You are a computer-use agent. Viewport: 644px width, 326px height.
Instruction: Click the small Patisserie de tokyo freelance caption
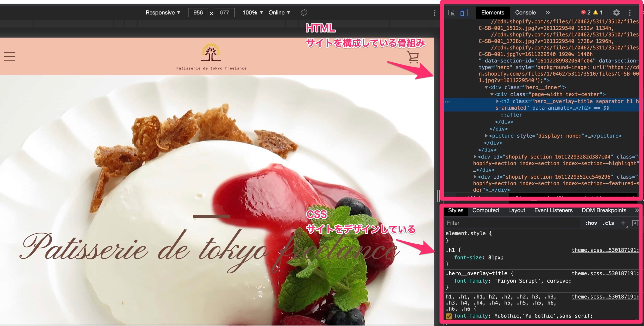click(x=211, y=68)
